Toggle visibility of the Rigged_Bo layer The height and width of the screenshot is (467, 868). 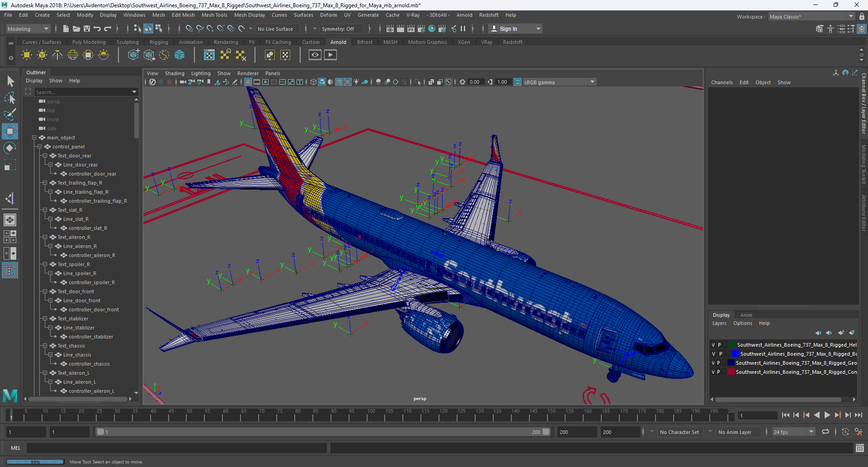pos(713,354)
